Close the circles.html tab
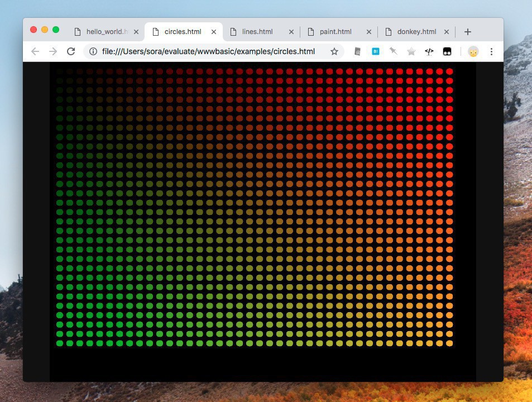Image resolution: width=532 pixels, height=402 pixels. [x=213, y=32]
